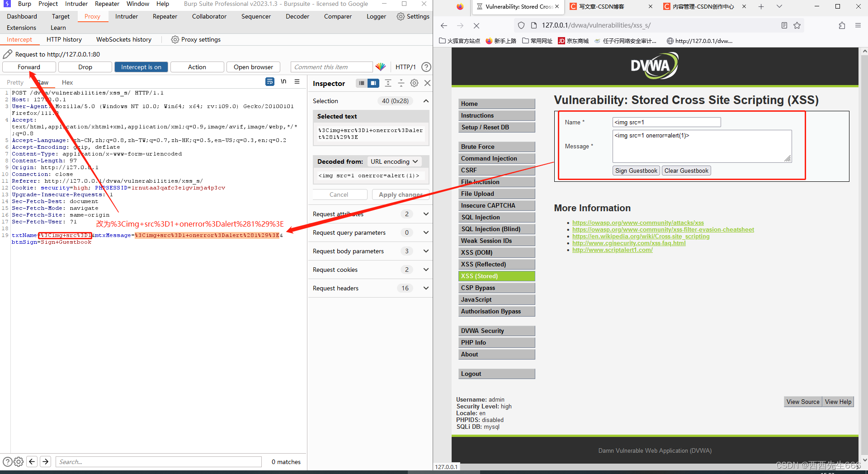The image size is (868, 474).
Task: Switch to HTTP history tab
Action: (64, 40)
